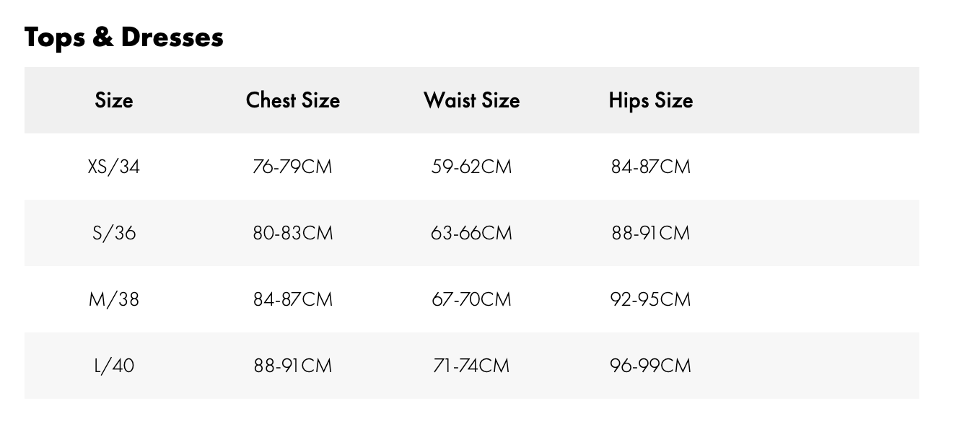Click the 67-70CM waist measurement
This screenshot has width=980, height=437.
471,299
